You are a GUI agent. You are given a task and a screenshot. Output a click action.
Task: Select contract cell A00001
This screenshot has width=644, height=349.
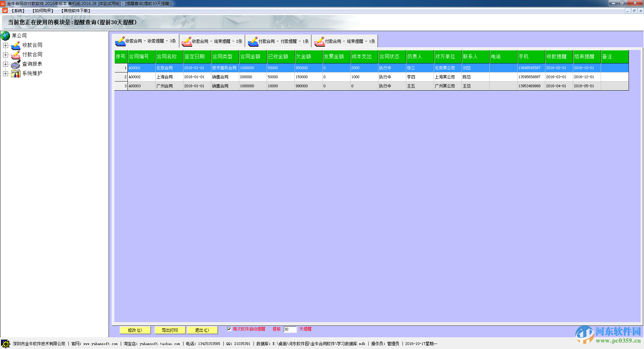(x=142, y=68)
